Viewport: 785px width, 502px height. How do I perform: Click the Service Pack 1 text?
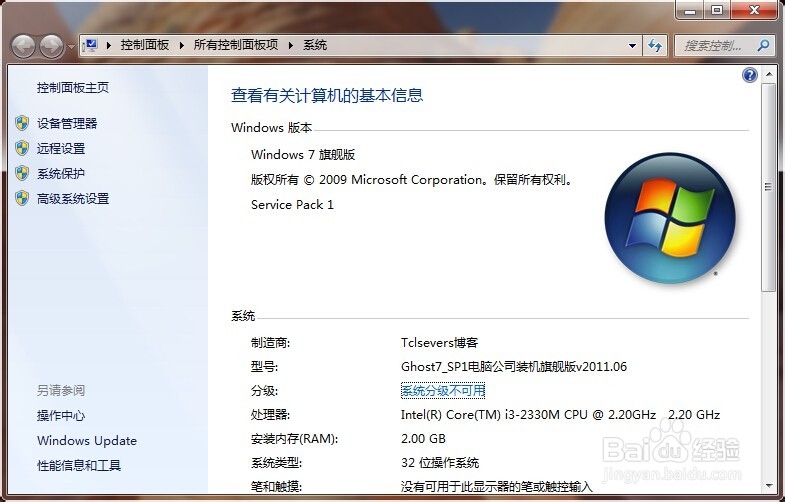[x=292, y=205]
